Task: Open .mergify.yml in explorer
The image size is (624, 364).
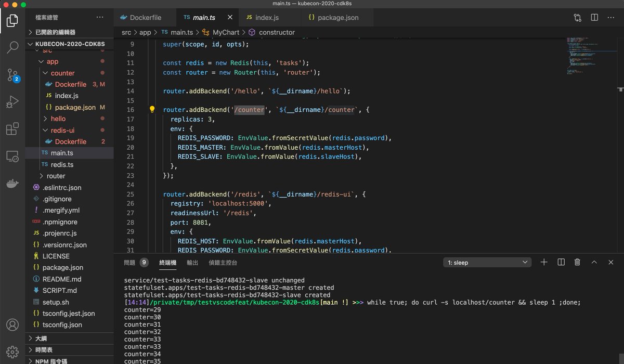Action: coord(69,210)
